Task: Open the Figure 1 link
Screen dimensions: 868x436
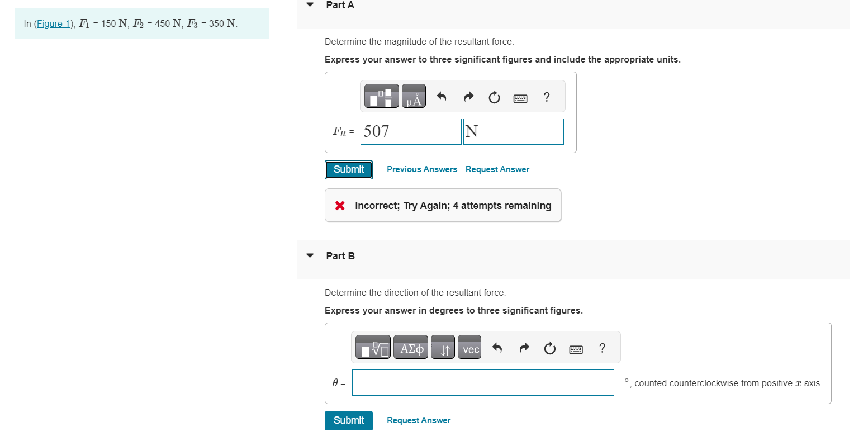Action: coord(54,24)
